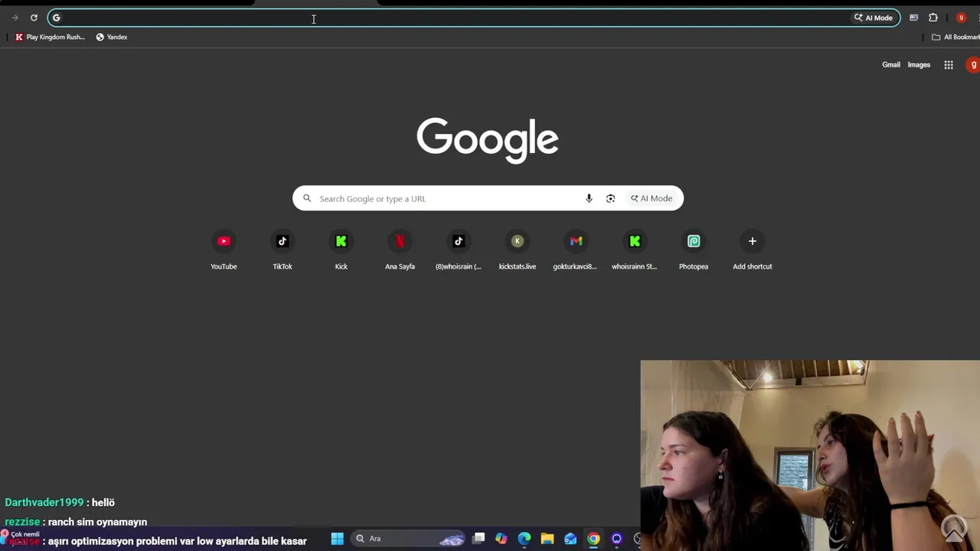Viewport: 980px width, 551px height.
Task: Open the Chrome profile avatar in toolbar
Action: pos(961,18)
